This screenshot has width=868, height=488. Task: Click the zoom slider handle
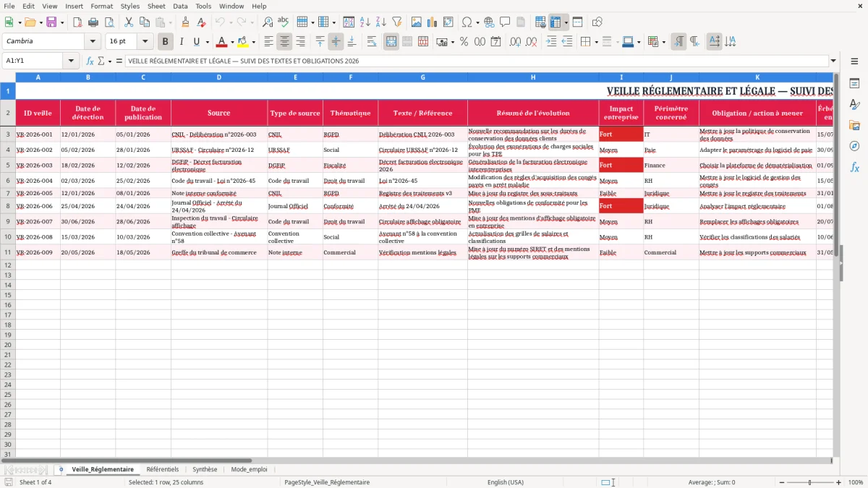[810, 482]
